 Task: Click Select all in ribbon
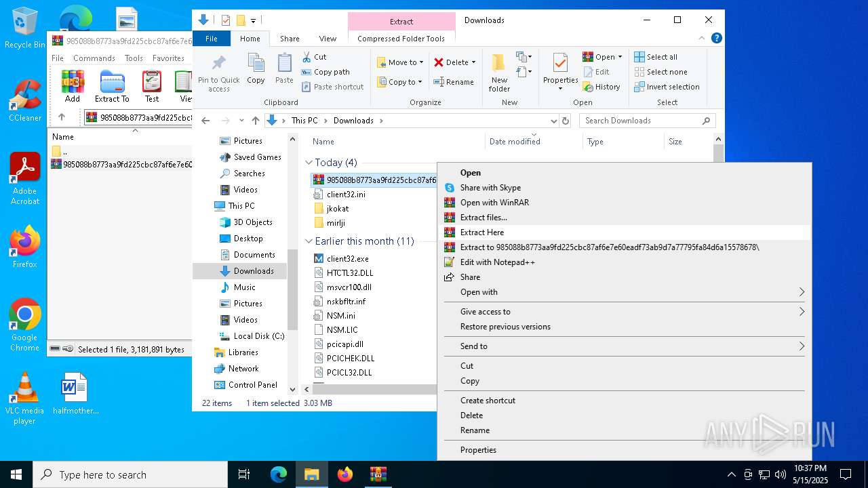[x=656, y=57]
